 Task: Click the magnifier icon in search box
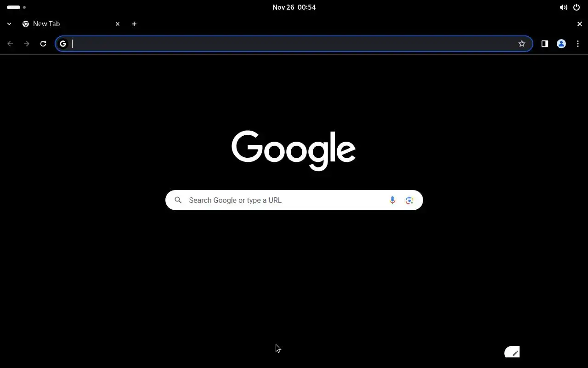coord(178,200)
